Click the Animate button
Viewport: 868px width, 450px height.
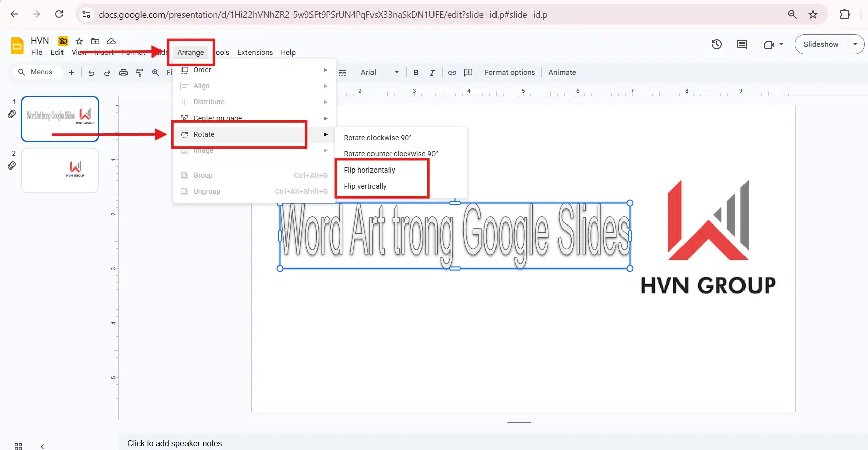point(562,72)
